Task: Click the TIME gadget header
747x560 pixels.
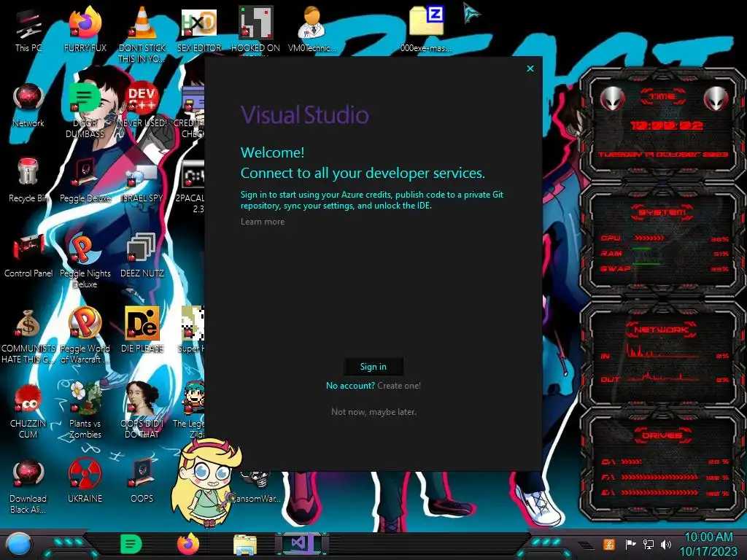Action: coord(662,97)
